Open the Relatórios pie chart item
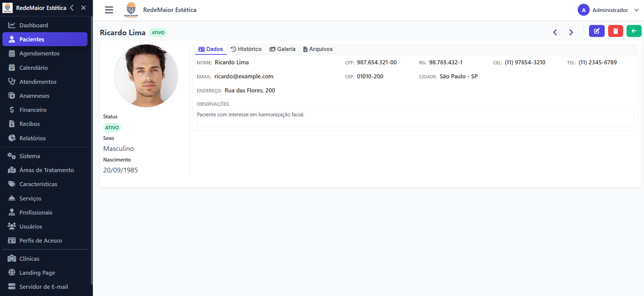The width and height of the screenshot is (644, 296). pyautogui.click(x=32, y=138)
